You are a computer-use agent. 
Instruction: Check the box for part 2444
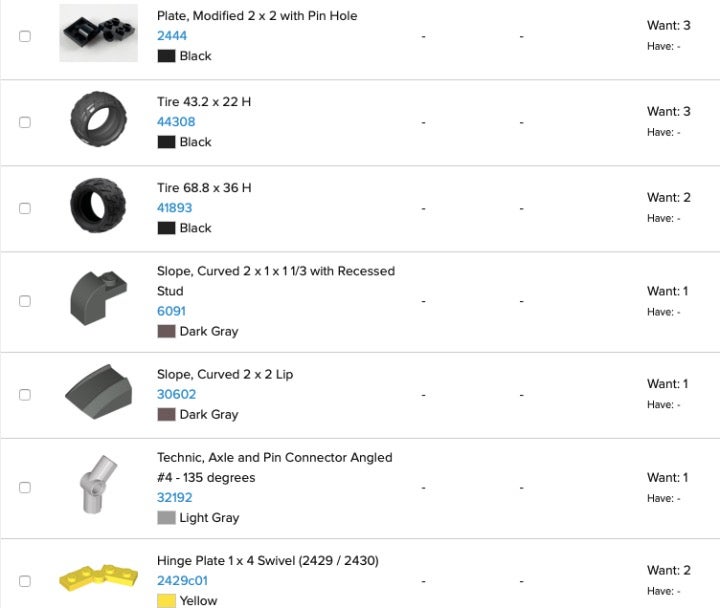point(25,36)
